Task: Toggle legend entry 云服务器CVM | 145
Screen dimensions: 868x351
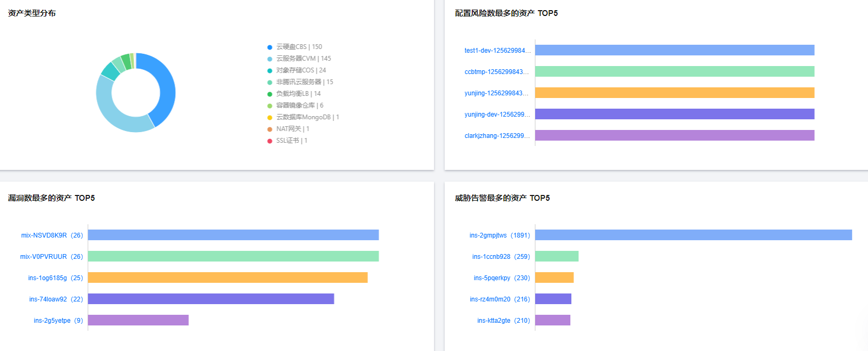Action: point(299,59)
